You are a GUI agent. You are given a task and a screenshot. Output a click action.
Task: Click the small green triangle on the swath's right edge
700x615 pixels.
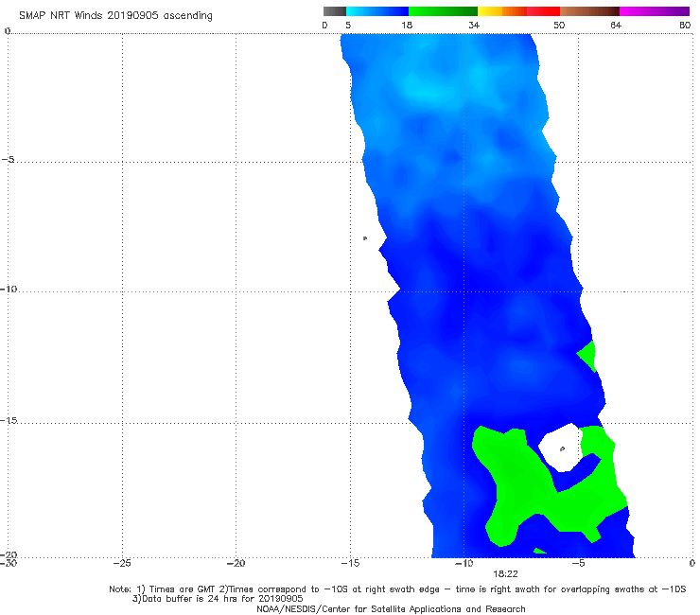[x=588, y=356]
